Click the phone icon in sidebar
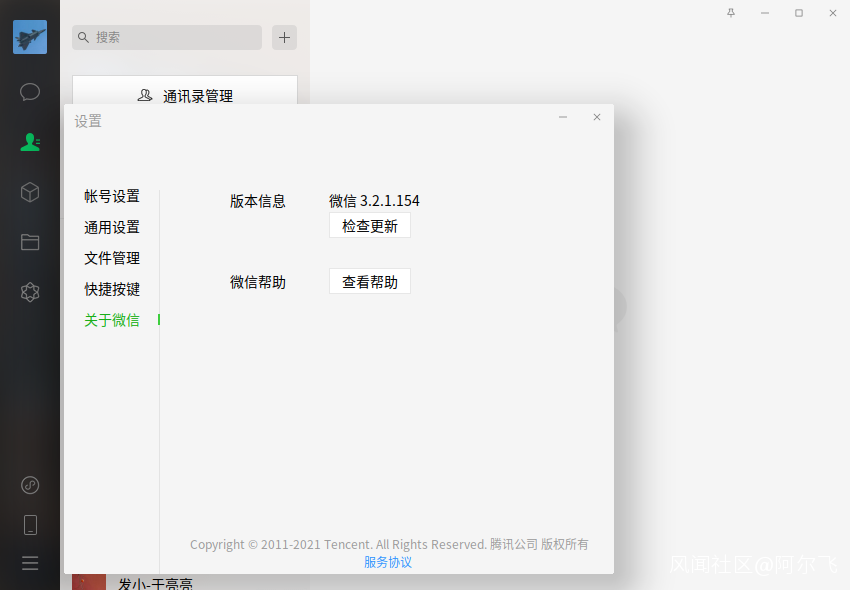 30,525
